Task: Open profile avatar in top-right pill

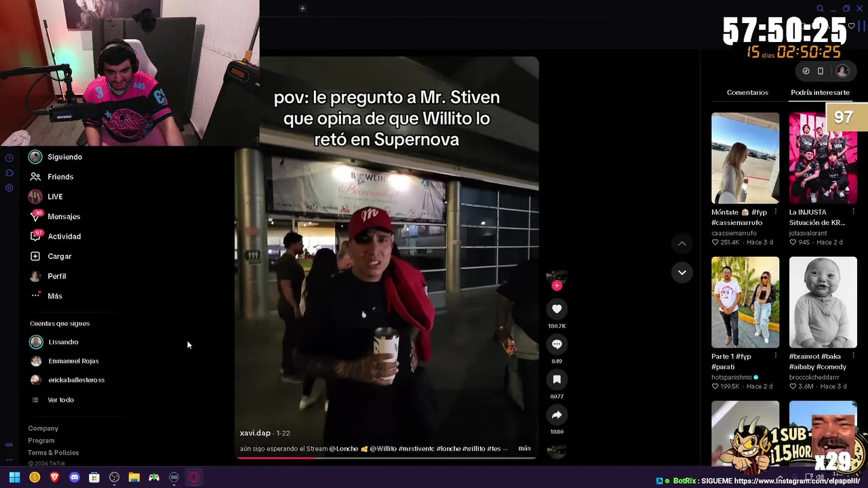Action: point(842,70)
